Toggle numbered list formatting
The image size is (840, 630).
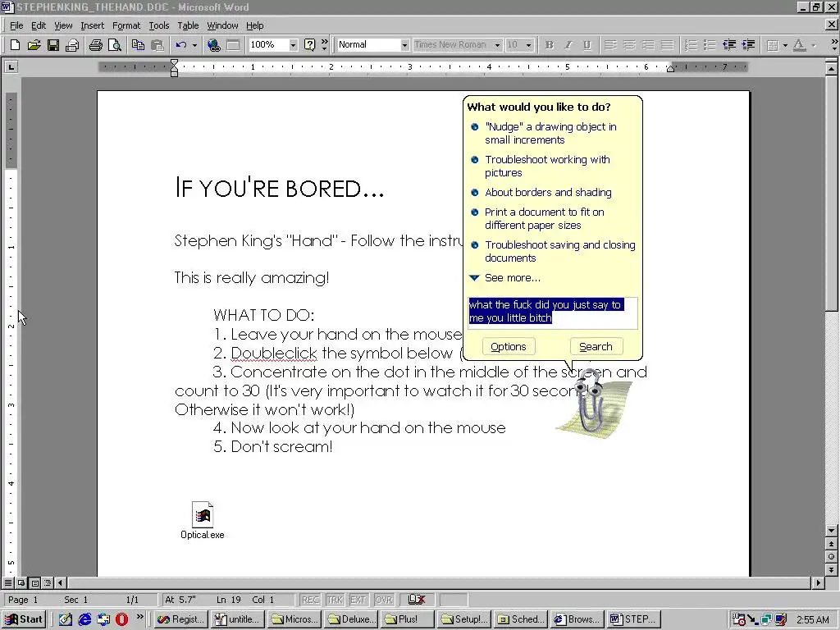[691, 45]
